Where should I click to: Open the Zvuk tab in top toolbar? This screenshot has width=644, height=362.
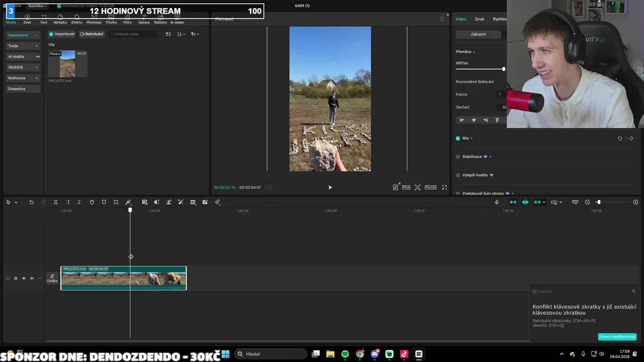click(x=27, y=20)
